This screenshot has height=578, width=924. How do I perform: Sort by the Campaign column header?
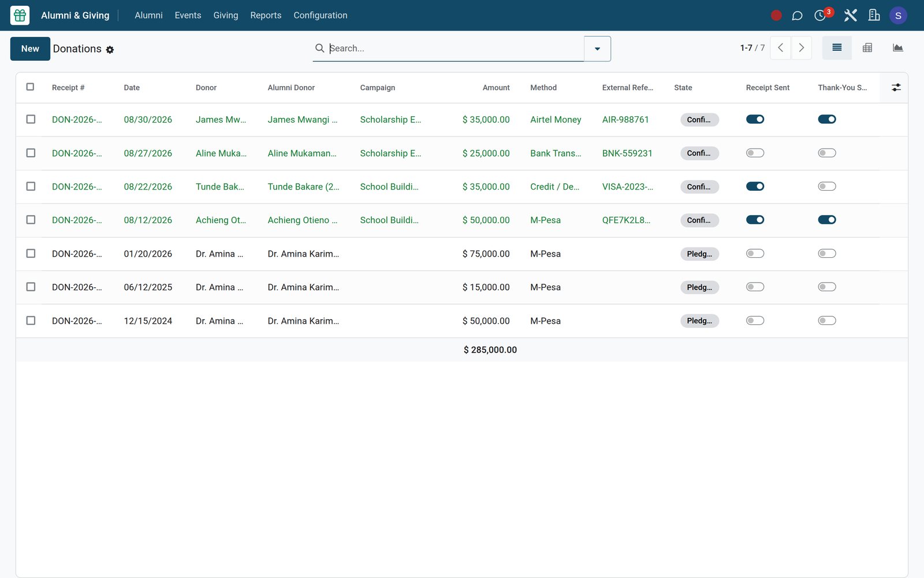[x=378, y=88]
